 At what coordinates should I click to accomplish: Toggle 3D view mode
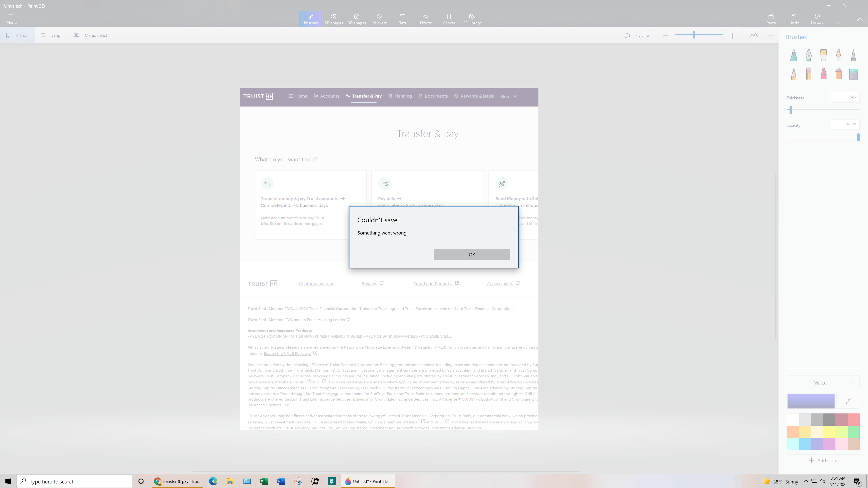pos(637,35)
